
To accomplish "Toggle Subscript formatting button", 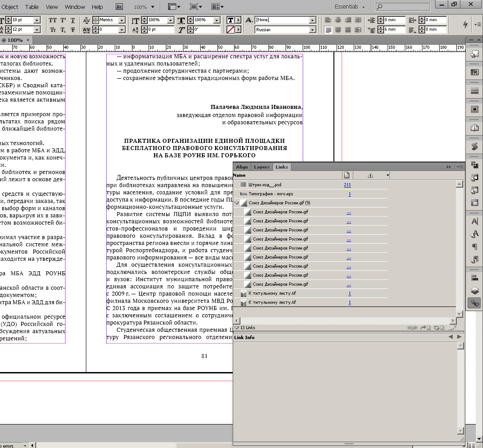I will point(63,29).
